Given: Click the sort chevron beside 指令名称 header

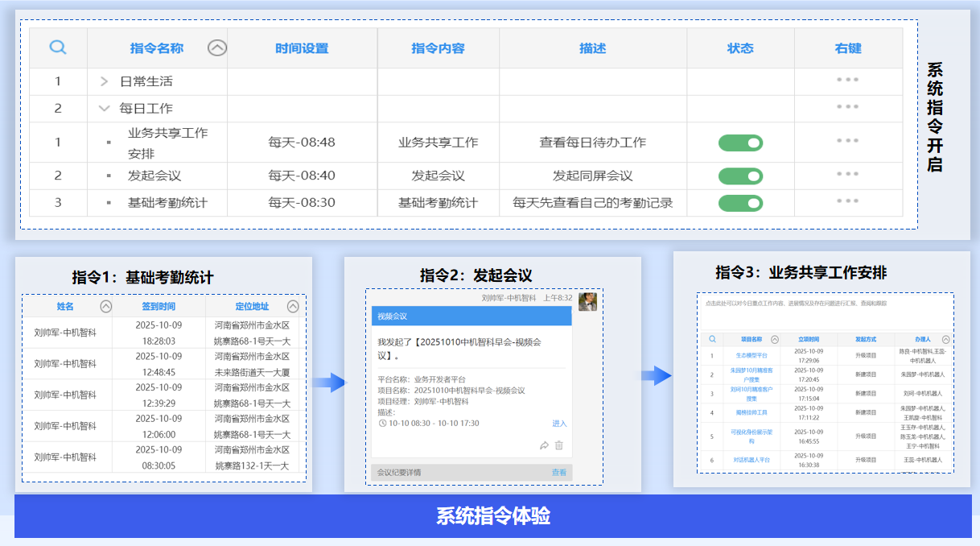Looking at the screenshot, I should [x=217, y=48].
